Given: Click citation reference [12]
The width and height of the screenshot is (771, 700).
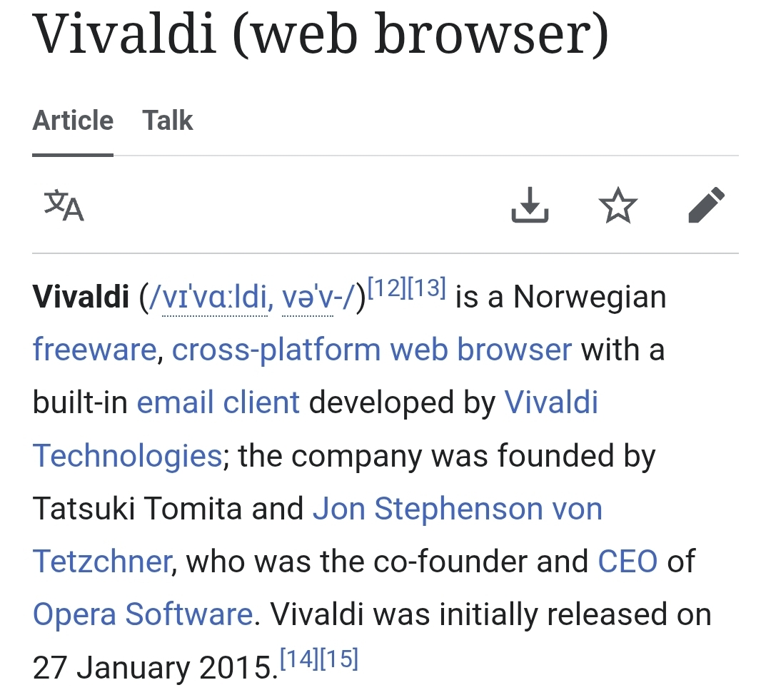Looking at the screenshot, I should click(387, 289).
